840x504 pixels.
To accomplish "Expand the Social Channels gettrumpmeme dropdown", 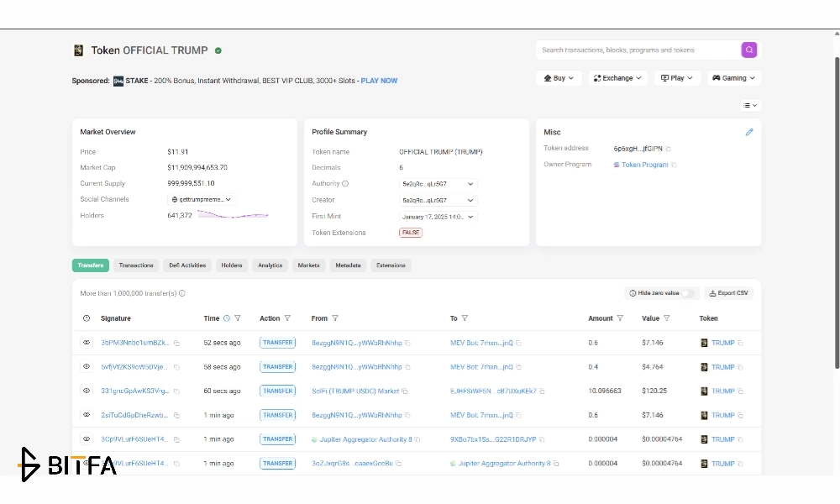I will [202, 199].
